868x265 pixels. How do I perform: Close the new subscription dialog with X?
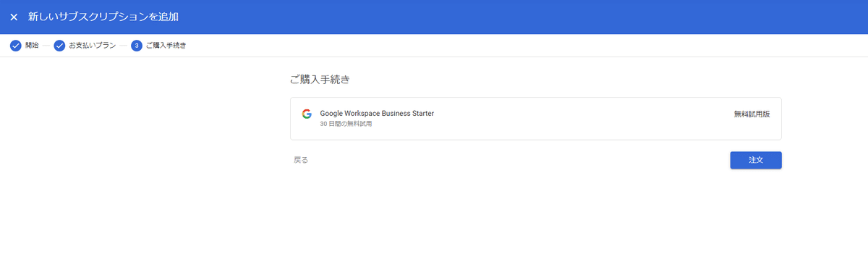point(14,17)
